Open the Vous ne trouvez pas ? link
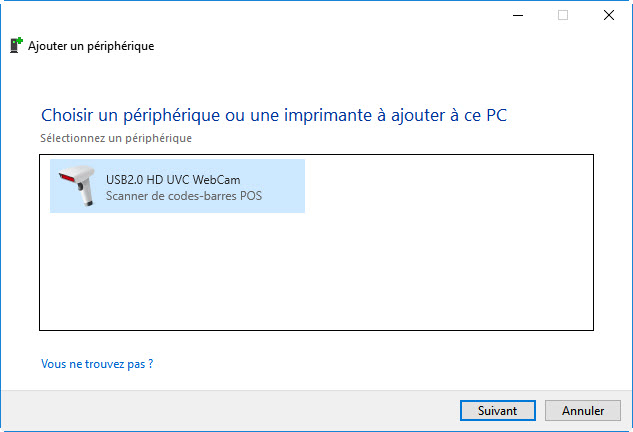633x432 pixels. click(x=97, y=364)
